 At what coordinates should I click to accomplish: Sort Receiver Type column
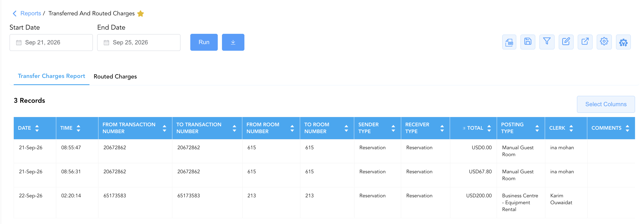coord(442,128)
